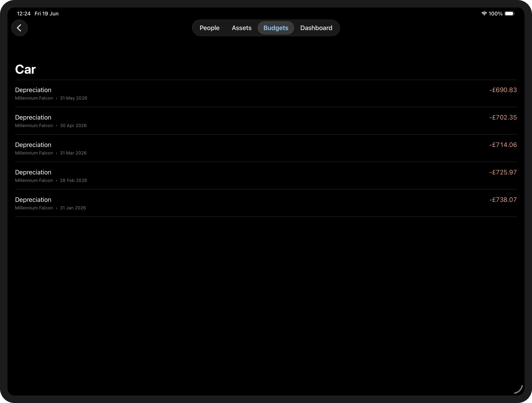Click the 28 Feb 2026 date label
This screenshot has height=403, width=532.
[73, 180]
